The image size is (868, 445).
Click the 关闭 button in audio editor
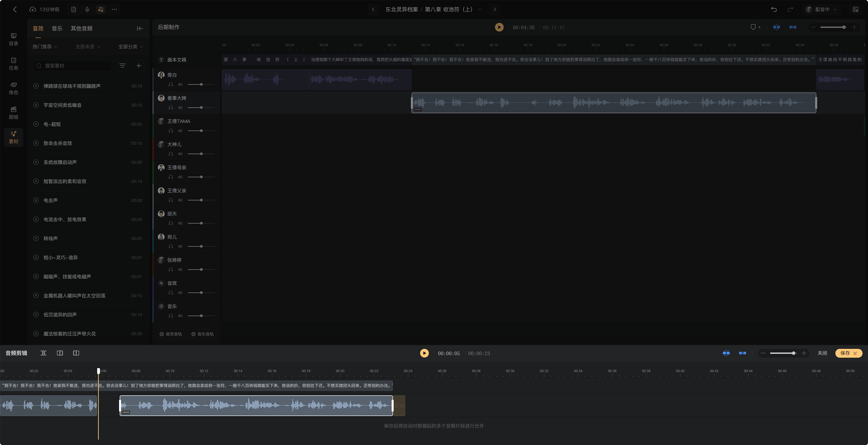(822, 353)
